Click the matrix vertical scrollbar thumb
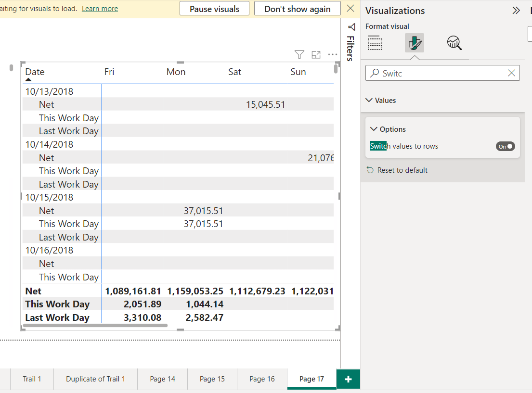This screenshot has height=393, width=532. (x=336, y=69)
